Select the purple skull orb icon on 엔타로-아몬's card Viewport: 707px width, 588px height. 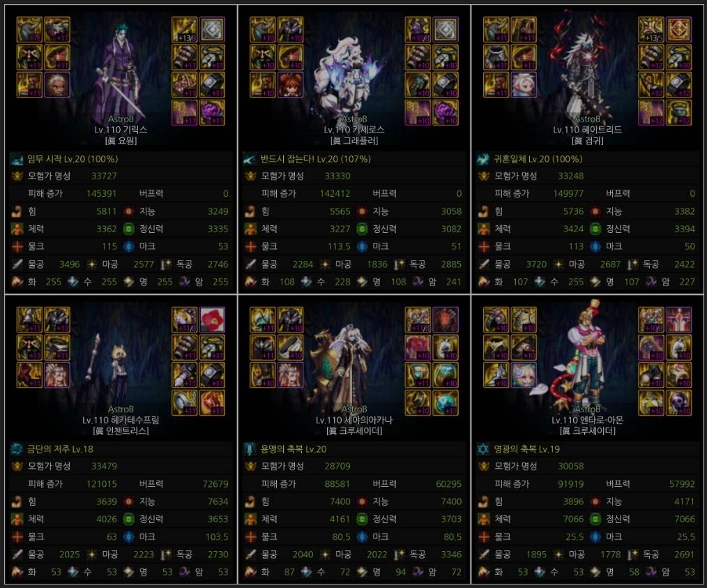coord(678,402)
